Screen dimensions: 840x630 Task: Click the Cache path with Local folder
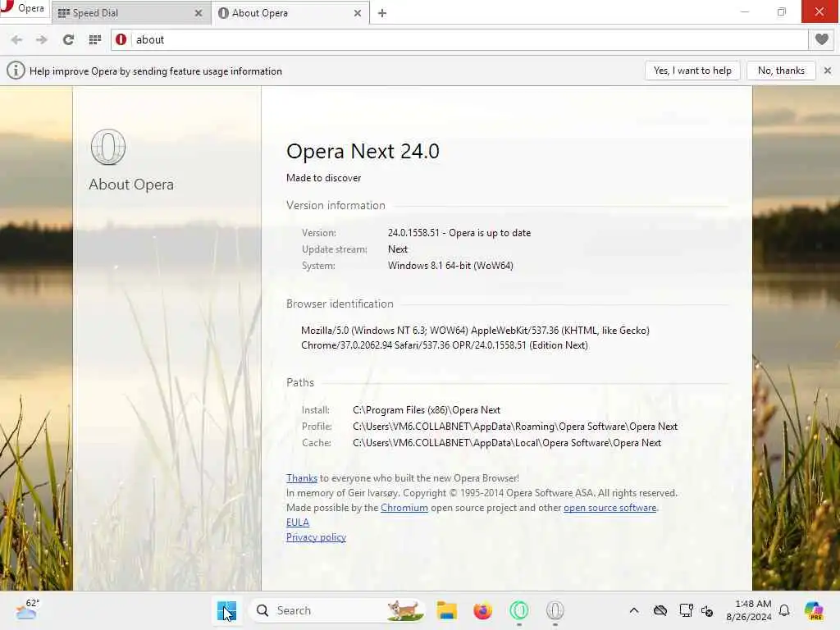click(507, 443)
